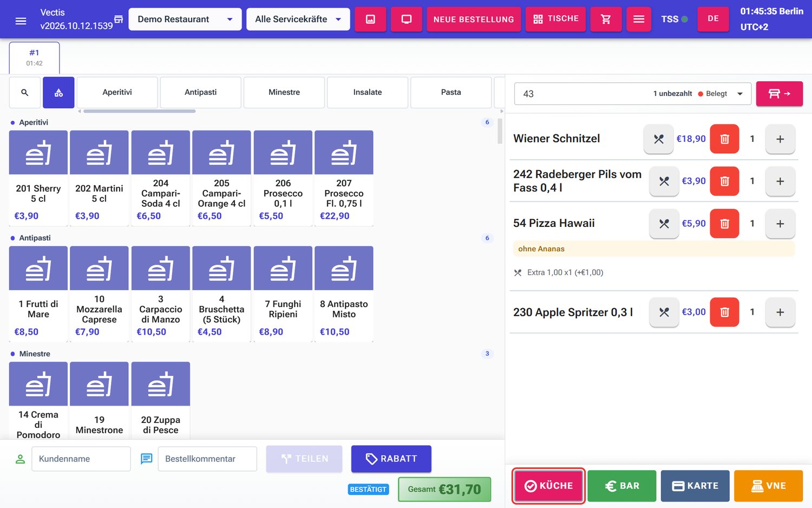
Task: Open the shopping cart icon button
Action: click(x=606, y=19)
